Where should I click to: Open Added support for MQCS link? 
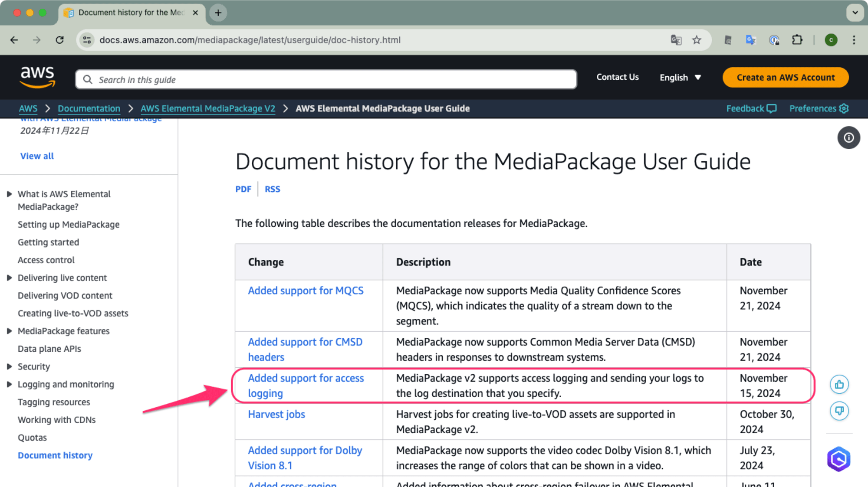coord(306,291)
